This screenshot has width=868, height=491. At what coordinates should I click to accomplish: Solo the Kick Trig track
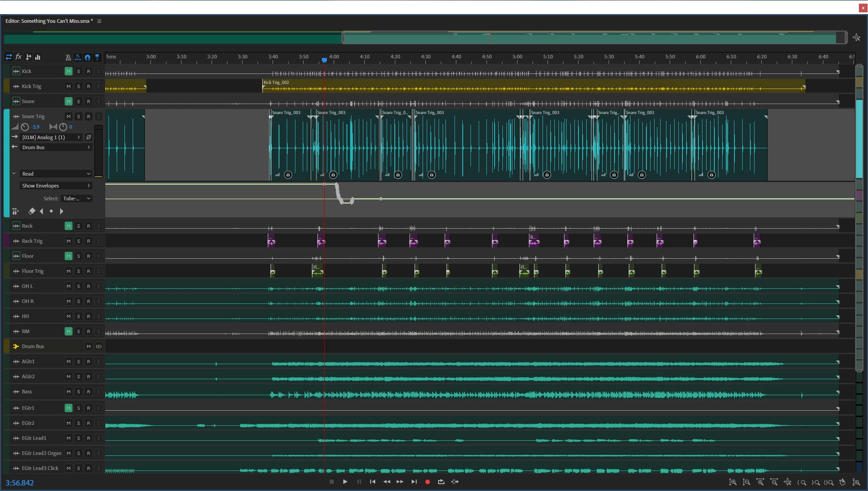[78, 87]
